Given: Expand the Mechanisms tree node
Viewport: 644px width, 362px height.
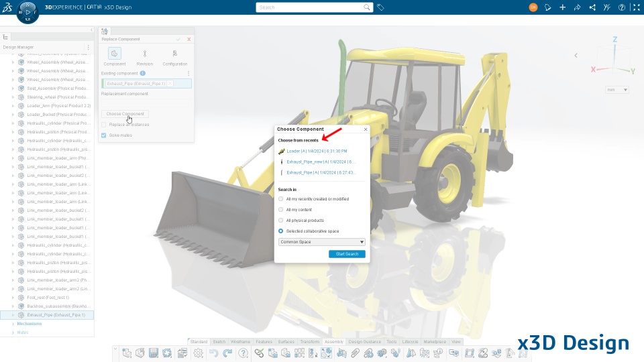Looking at the screenshot, I should click(x=13, y=324).
